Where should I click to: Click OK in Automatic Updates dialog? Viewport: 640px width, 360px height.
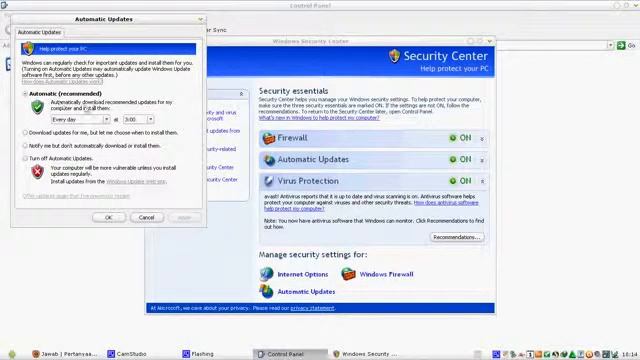(x=109, y=218)
